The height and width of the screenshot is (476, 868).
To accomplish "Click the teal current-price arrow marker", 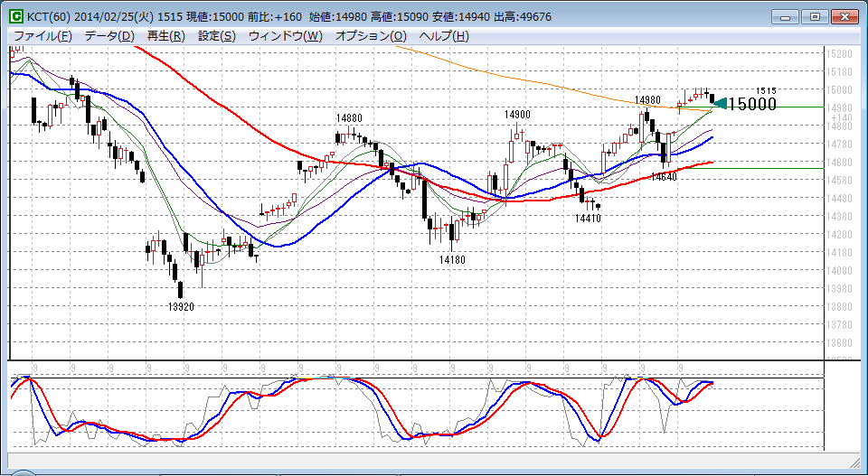I will (720, 104).
